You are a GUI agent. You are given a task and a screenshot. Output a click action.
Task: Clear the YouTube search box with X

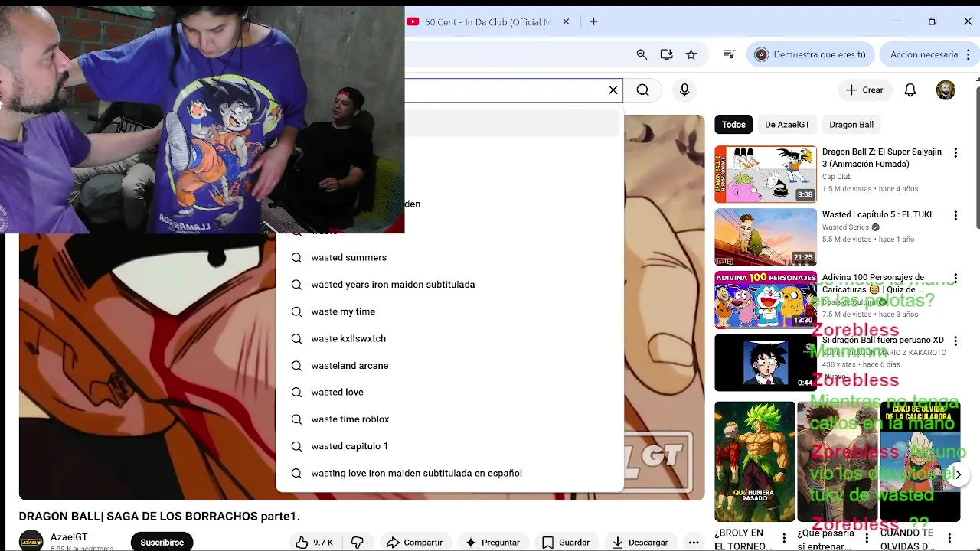(613, 90)
